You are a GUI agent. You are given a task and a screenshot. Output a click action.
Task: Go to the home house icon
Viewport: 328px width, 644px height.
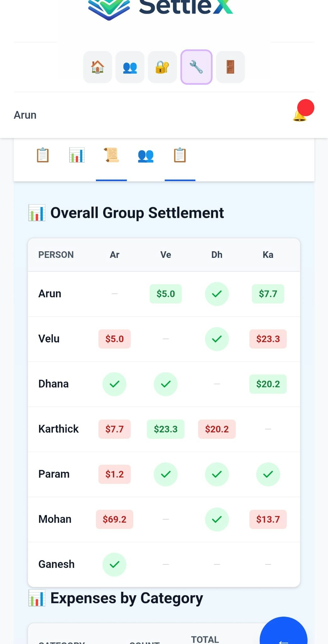click(x=97, y=67)
